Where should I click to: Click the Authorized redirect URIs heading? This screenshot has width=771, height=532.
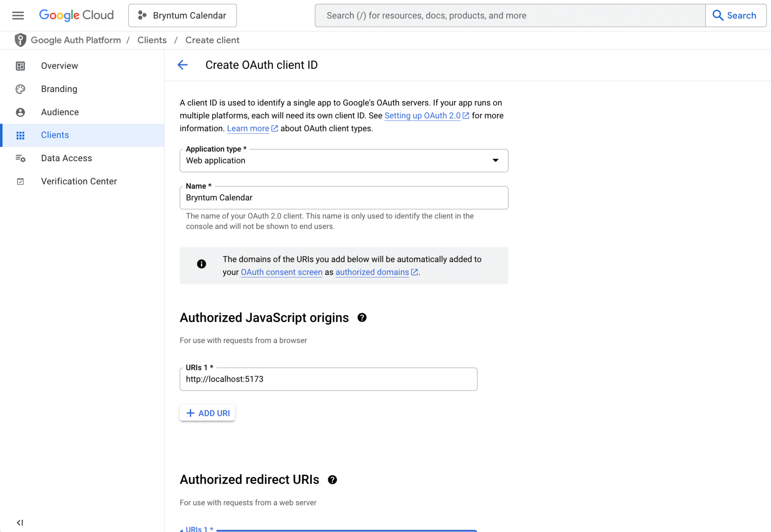249,480
